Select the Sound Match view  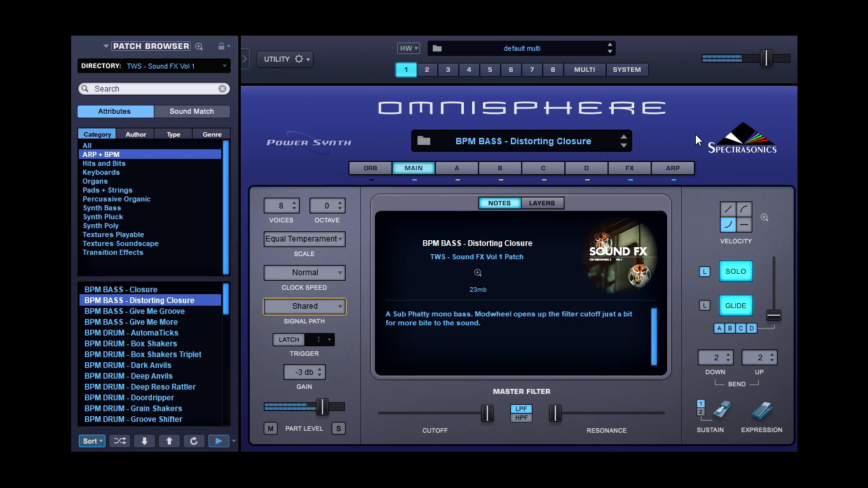(192, 111)
